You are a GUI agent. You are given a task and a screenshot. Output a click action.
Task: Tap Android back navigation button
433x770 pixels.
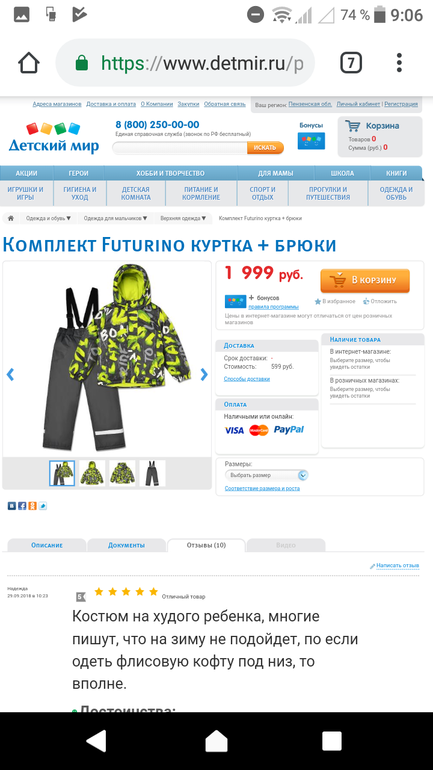96,741
